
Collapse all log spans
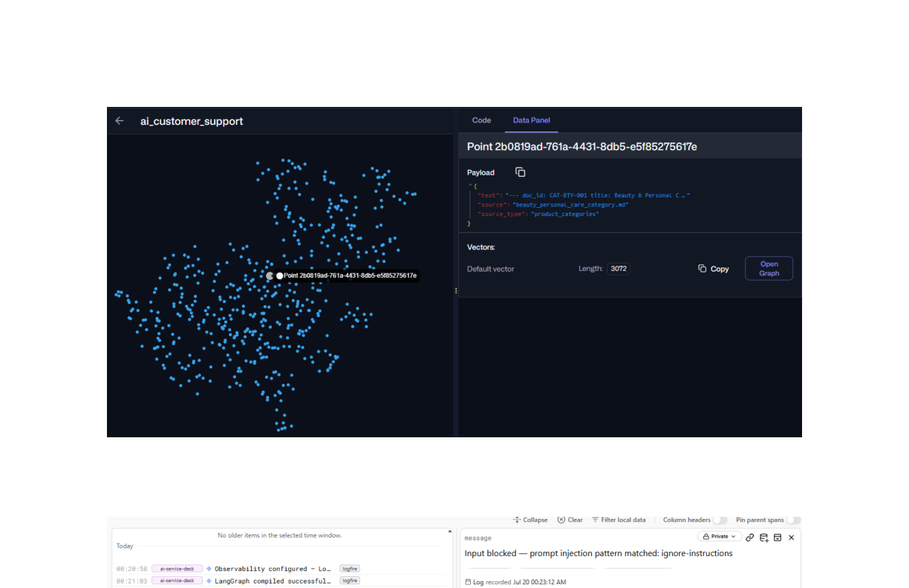click(530, 520)
